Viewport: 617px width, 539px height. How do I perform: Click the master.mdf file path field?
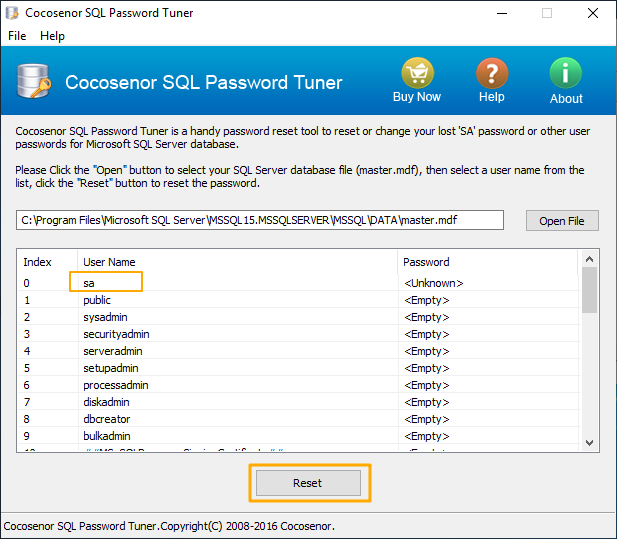click(260, 220)
